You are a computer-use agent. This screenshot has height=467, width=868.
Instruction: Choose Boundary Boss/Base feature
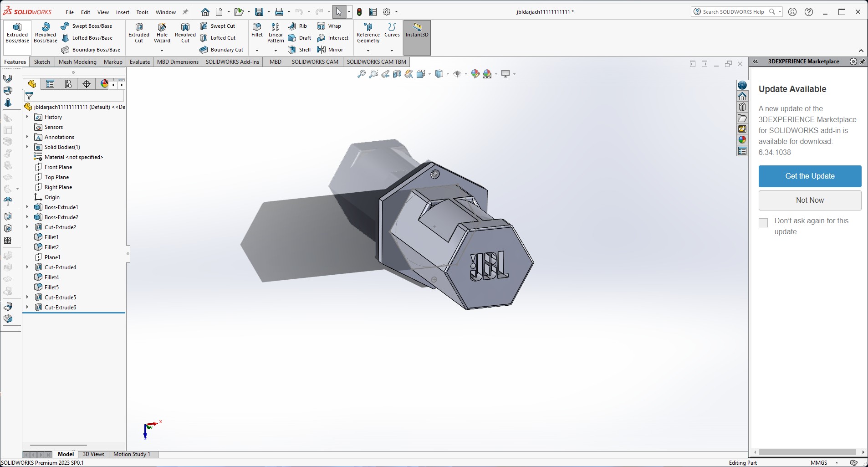pyautogui.click(x=91, y=50)
